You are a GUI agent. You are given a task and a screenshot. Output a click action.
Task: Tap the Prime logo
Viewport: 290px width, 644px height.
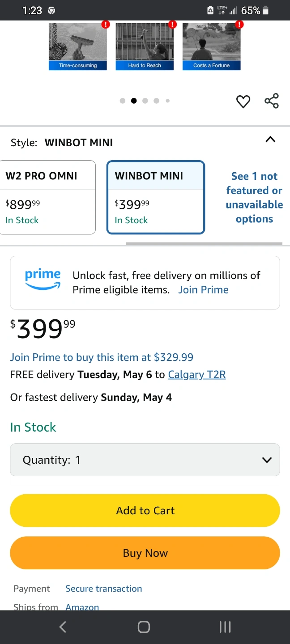pos(43,279)
